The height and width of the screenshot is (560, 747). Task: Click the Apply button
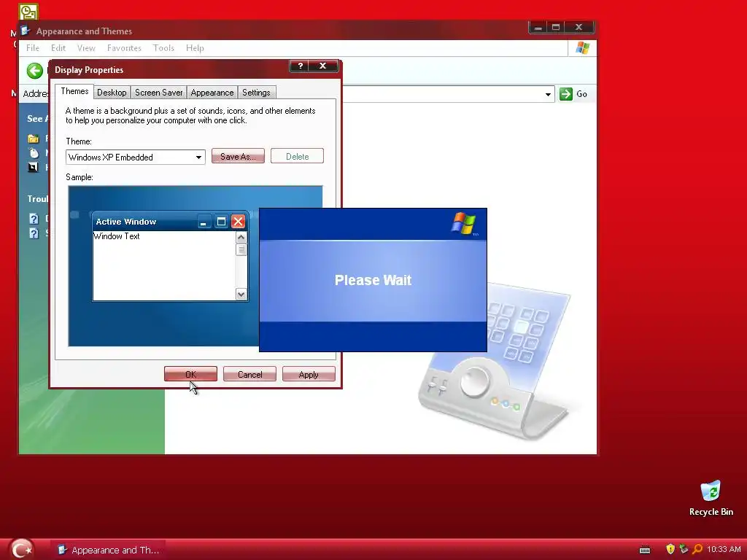tap(309, 374)
